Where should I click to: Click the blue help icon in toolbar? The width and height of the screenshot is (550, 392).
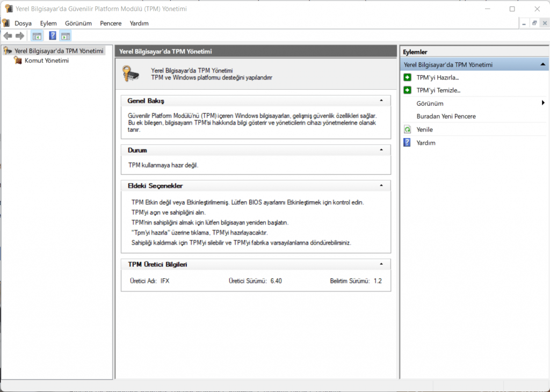pyautogui.click(x=53, y=36)
